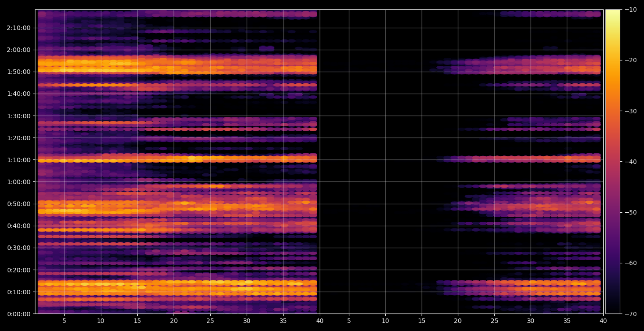Pick the −40 colorbar tick label
This screenshot has width=644, height=331.
point(630,162)
